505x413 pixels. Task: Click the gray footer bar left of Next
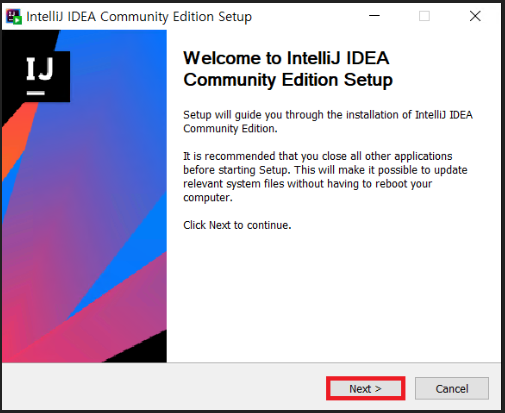pyautogui.click(x=163, y=388)
